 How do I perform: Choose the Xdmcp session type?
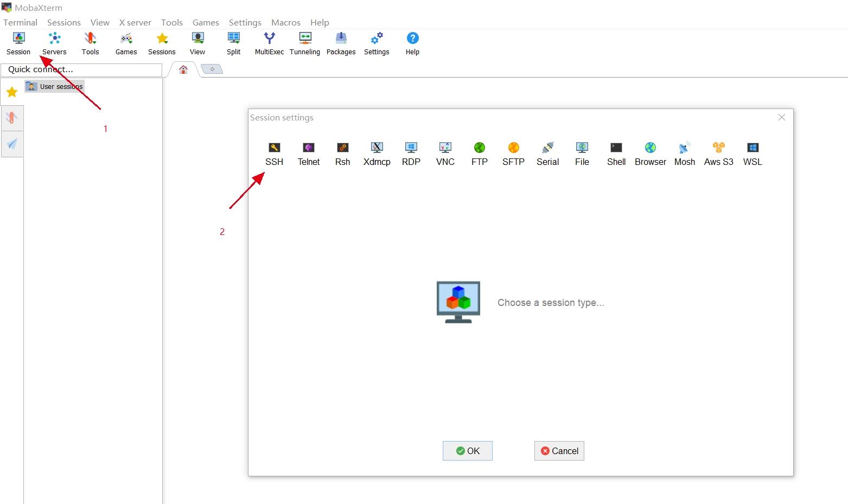377,154
